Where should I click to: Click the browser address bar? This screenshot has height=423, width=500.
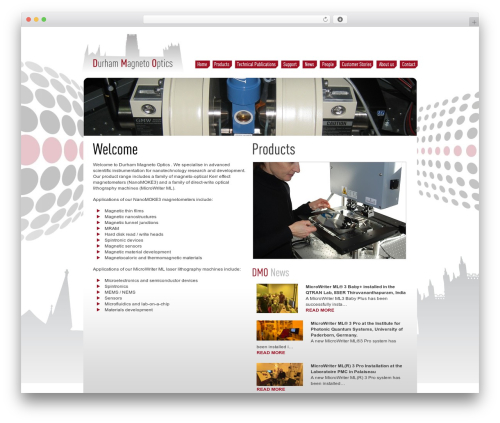(237, 19)
